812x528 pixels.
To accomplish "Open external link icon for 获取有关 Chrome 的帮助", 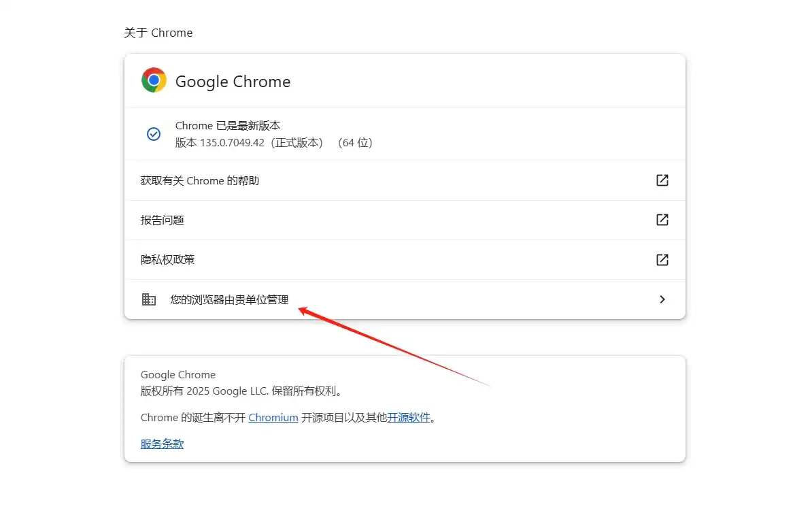I will [x=662, y=180].
